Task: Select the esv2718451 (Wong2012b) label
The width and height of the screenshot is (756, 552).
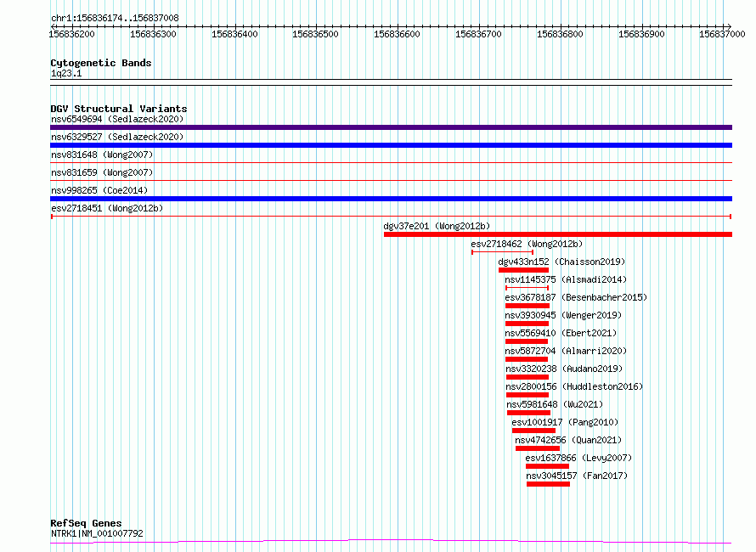Action: [x=107, y=208]
